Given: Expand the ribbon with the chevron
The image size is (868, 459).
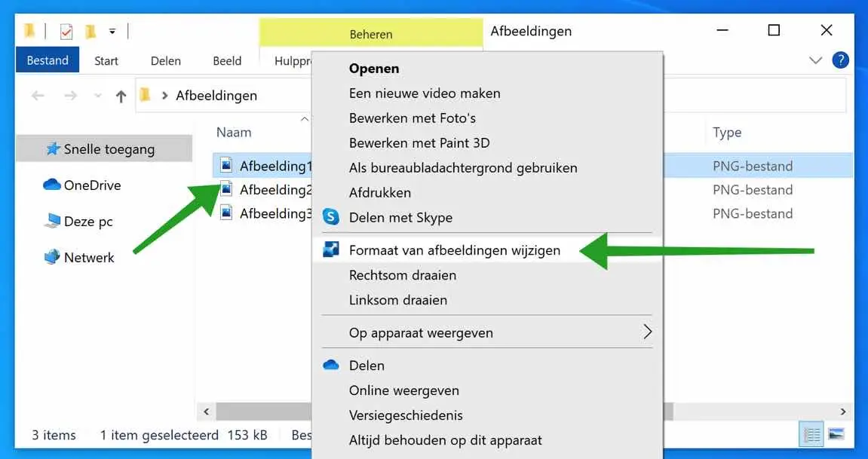Looking at the screenshot, I should pyautogui.click(x=815, y=60).
